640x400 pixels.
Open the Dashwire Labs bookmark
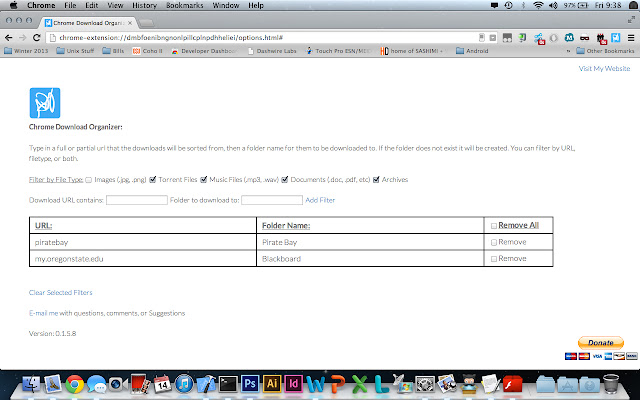pyautogui.click(x=272, y=51)
